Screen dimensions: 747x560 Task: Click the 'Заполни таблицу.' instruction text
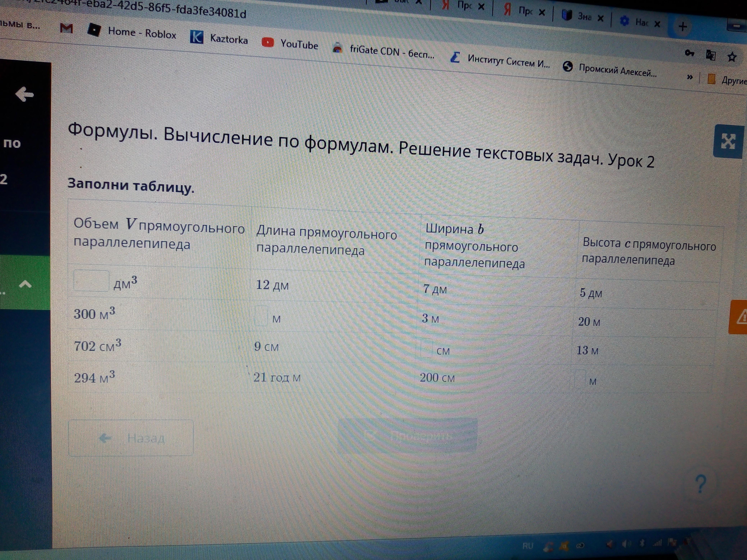(131, 185)
